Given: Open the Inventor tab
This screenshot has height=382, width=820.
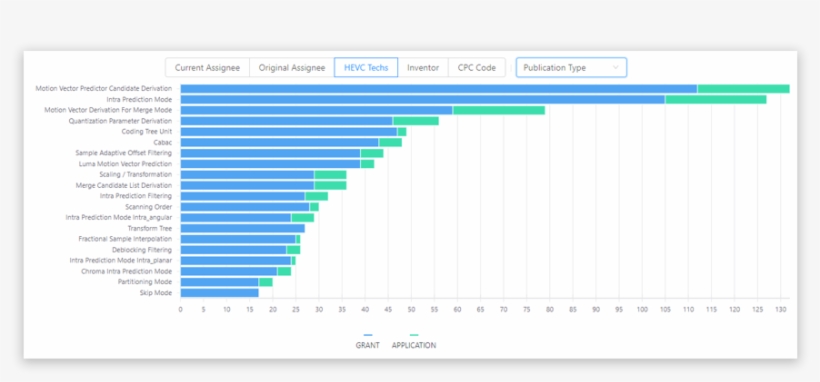Looking at the screenshot, I should click(423, 68).
